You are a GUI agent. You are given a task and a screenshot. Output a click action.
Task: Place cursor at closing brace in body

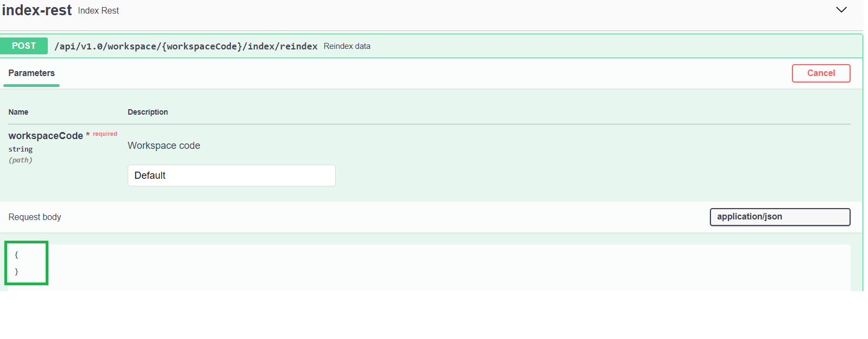tap(17, 272)
